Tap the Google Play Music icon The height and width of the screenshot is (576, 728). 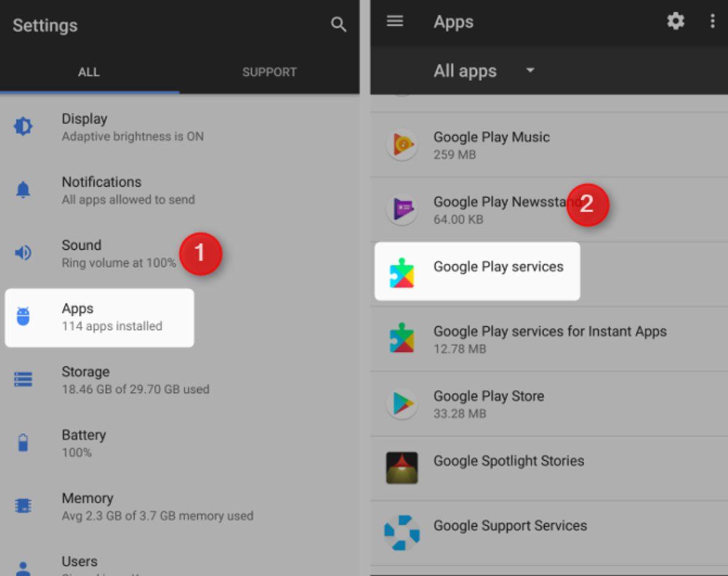coord(402,145)
